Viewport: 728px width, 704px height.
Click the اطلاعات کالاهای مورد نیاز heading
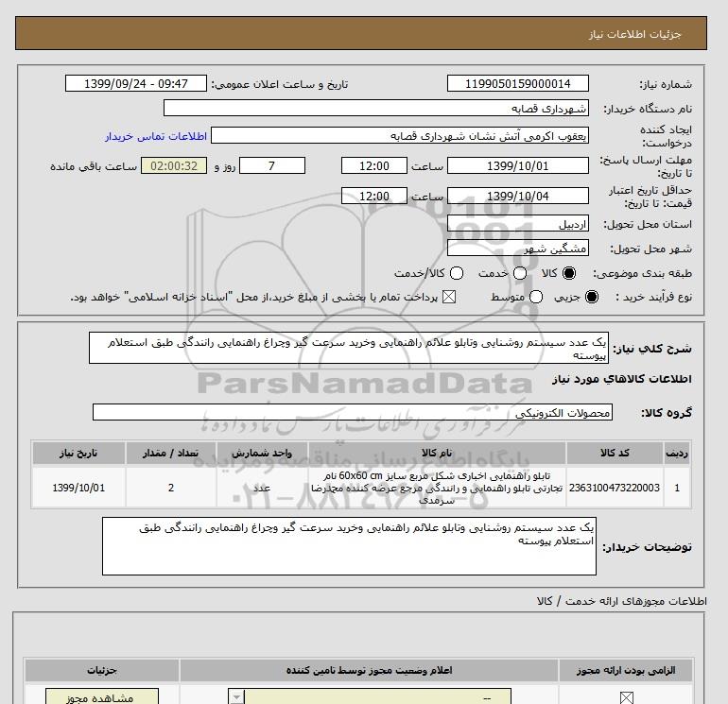622,379
